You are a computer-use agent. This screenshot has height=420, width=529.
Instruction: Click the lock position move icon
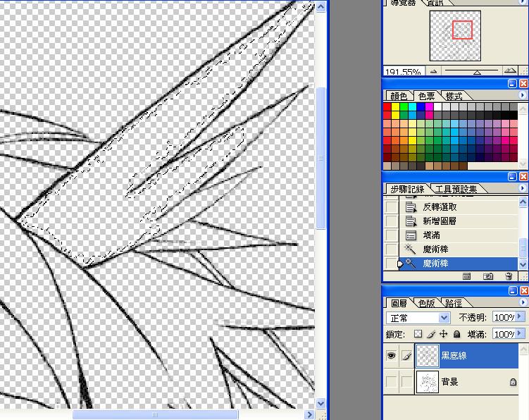[x=443, y=334]
